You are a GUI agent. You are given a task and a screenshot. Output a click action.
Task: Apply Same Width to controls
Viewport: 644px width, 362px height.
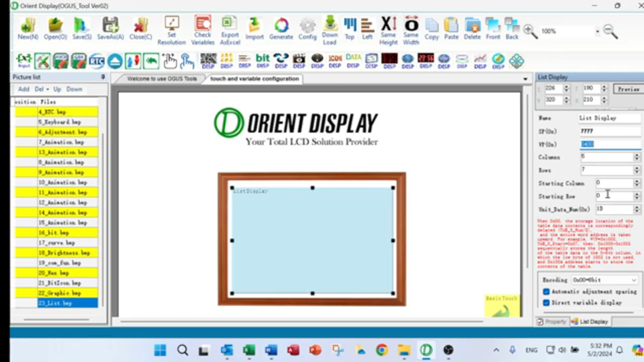click(x=411, y=31)
